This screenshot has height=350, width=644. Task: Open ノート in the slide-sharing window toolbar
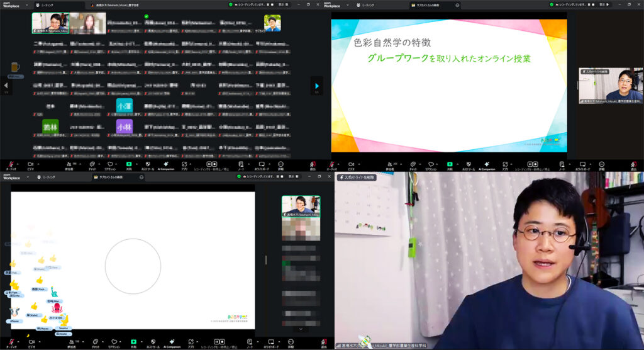coord(562,166)
